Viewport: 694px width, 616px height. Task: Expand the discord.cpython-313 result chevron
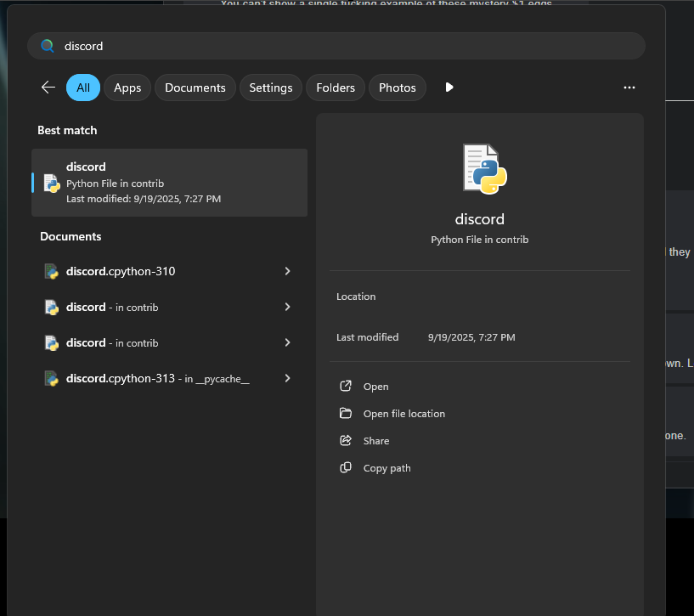(287, 378)
